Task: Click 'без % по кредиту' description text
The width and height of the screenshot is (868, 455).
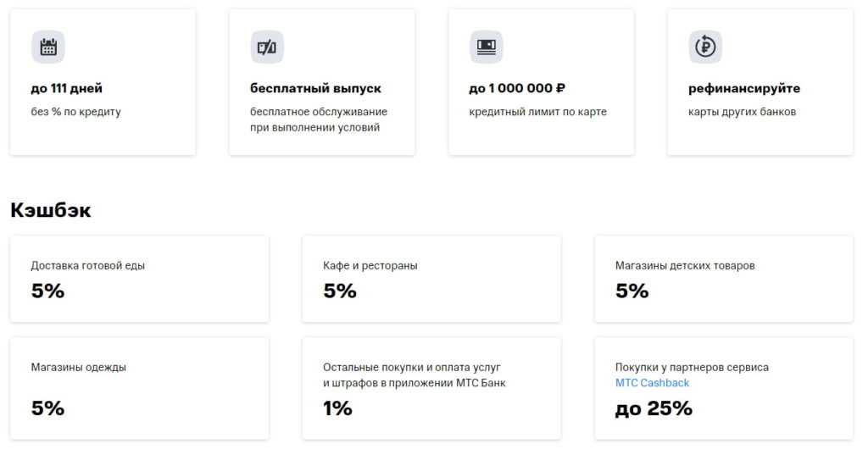Action: point(76,112)
